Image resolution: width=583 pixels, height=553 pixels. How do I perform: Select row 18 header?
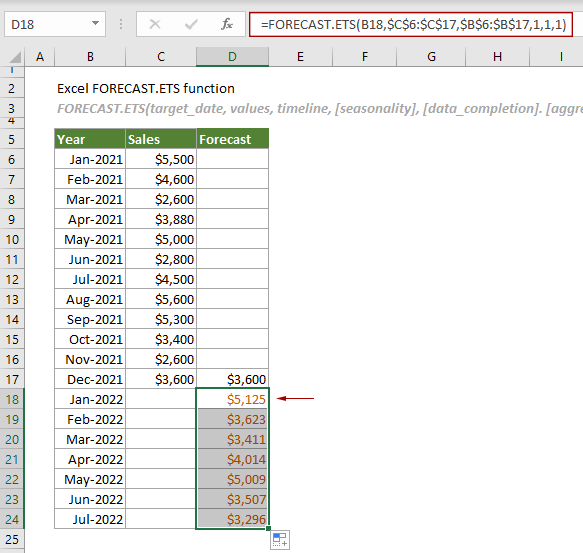click(12, 399)
